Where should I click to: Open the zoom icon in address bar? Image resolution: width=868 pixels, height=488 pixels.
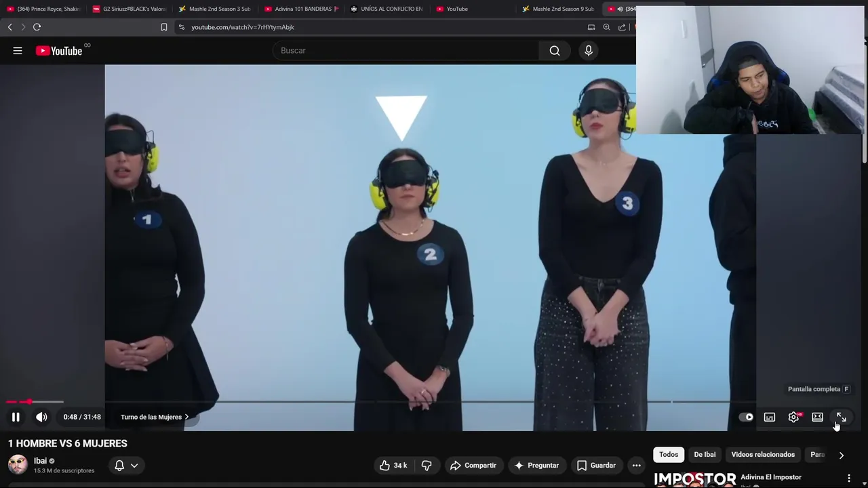point(607,27)
